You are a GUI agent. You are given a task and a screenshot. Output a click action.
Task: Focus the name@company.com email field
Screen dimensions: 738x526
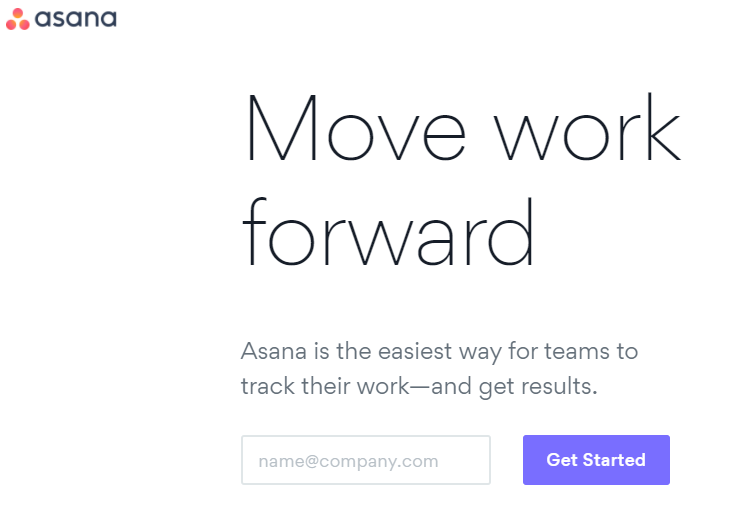366,460
